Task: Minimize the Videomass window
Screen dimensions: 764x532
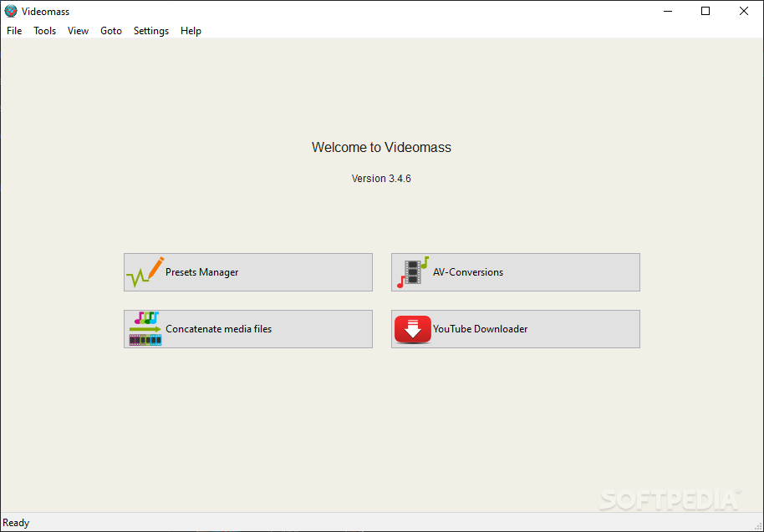Action: 668,11
